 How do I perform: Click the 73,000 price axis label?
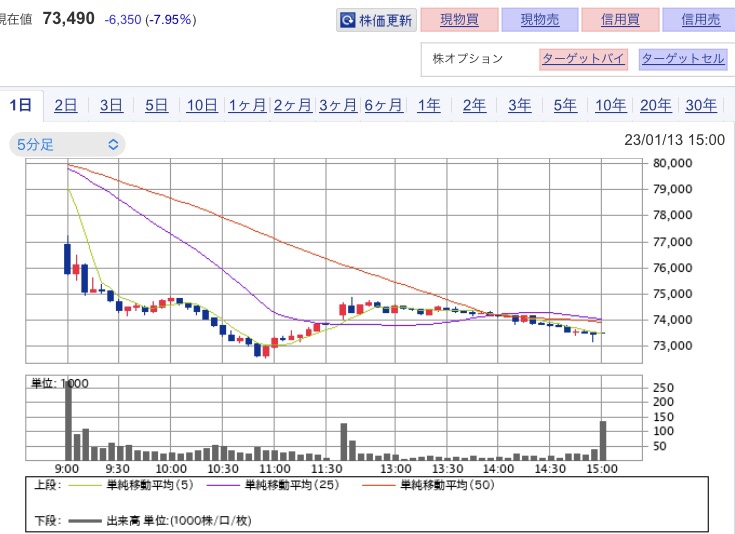point(673,346)
